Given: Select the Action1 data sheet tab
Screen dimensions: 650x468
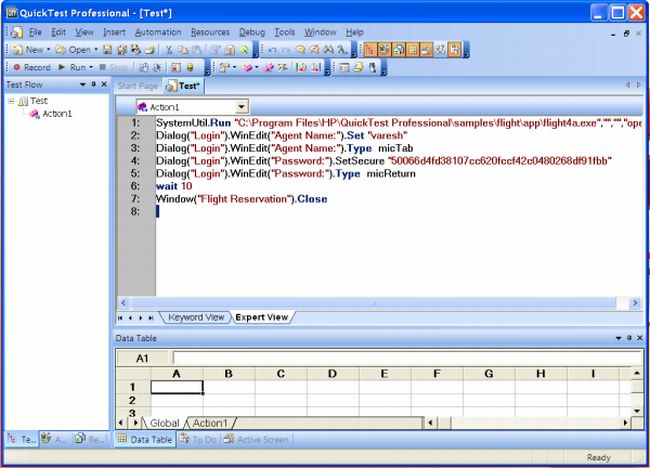Looking at the screenshot, I should (x=210, y=423).
